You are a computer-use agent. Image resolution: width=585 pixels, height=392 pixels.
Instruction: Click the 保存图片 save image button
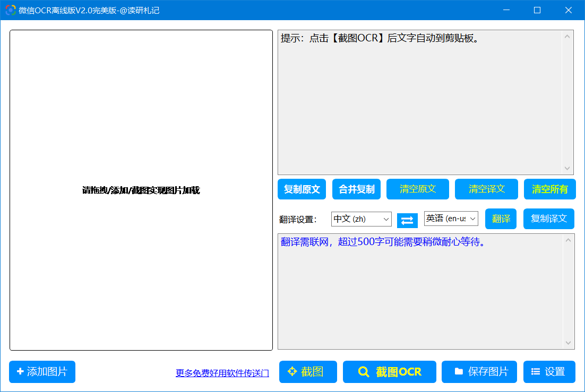479,371
